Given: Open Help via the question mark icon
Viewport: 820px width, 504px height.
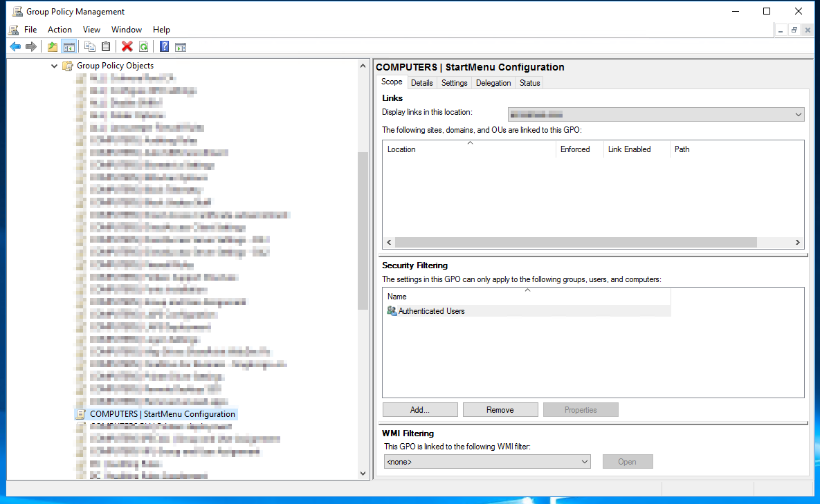Looking at the screenshot, I should point(165,47).
